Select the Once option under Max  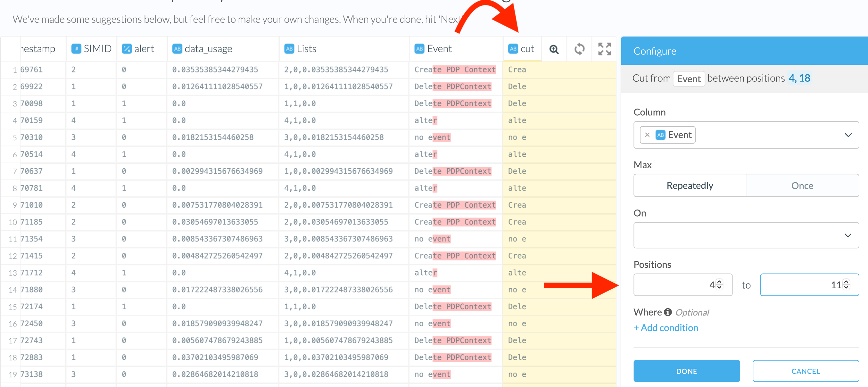[x=802, y=185]
